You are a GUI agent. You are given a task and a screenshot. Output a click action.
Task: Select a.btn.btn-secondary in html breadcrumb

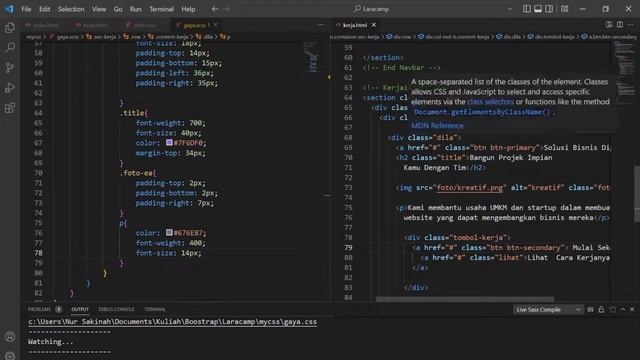pos(609,37)
